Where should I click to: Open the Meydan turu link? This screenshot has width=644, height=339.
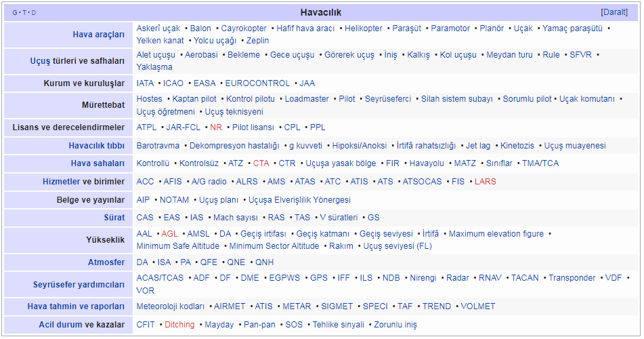coord(509,55)
